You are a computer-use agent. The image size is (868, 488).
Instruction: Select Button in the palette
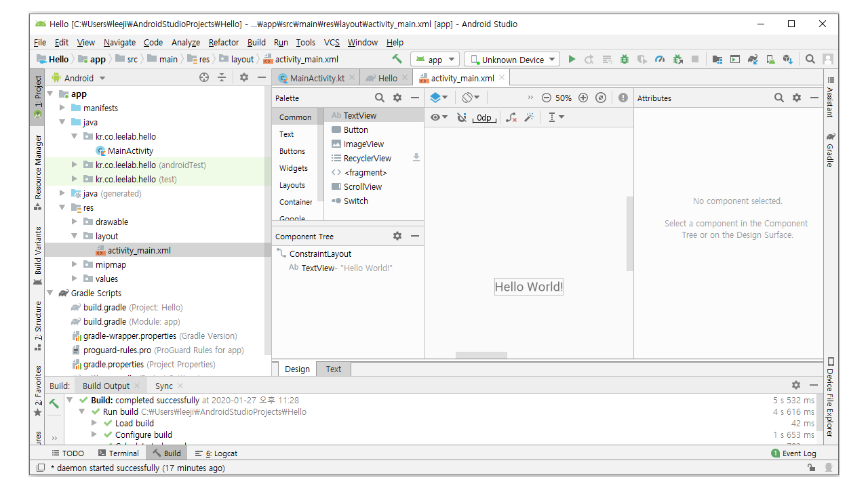click(355, 129)
